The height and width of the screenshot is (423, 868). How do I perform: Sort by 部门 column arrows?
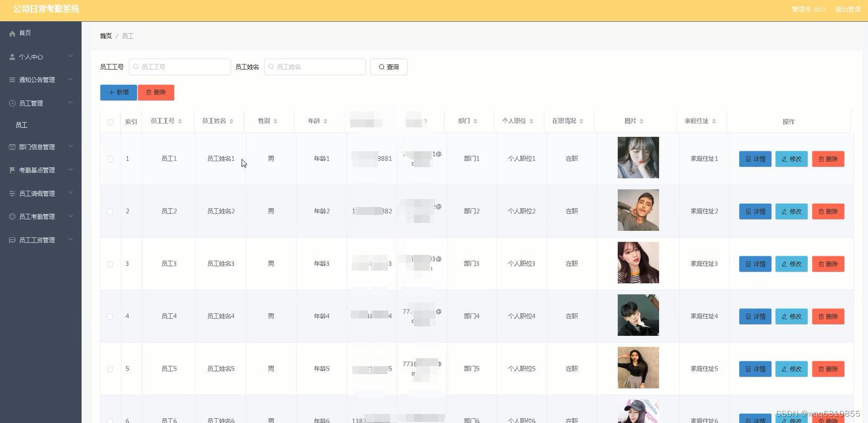click(475, 122)
